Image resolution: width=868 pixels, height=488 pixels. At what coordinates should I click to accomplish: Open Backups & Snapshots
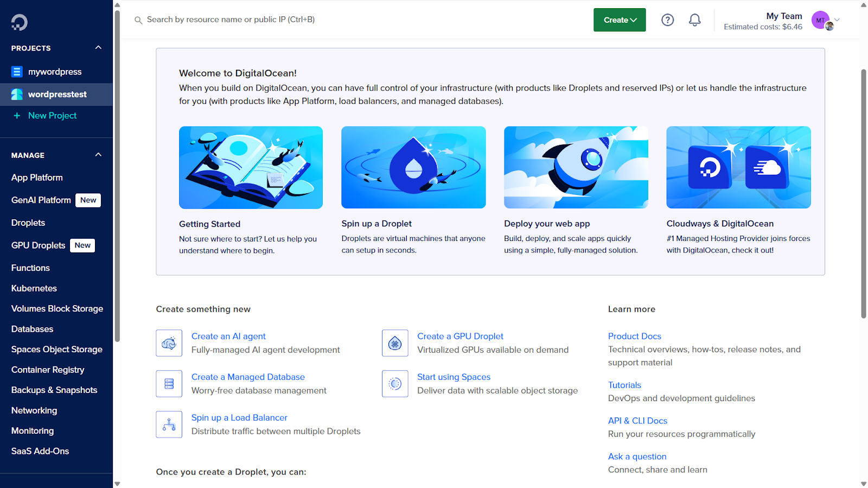pyautogui.click(x=54, y=390)
